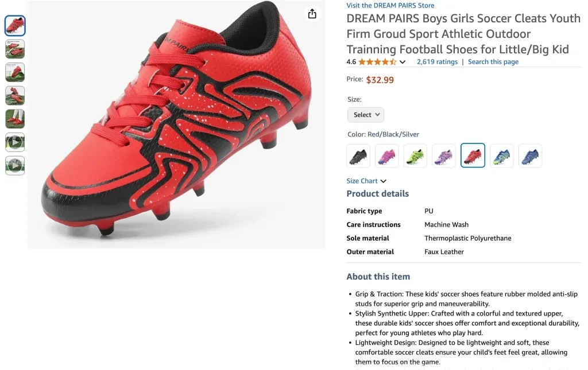The height and width of the screenshot is (370, 588).
Task: Open the Size select dropdown
Action: (x=365, y=115)
